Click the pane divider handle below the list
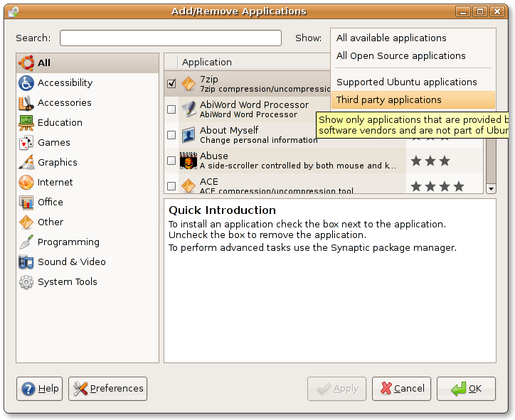This screenshot has height=420, width=515. pos(330,196)
